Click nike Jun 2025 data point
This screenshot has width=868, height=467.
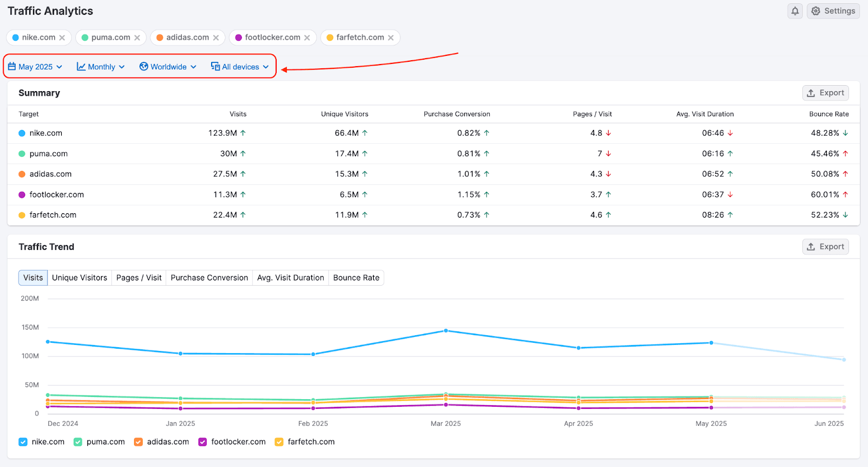[x=844, y=360]
